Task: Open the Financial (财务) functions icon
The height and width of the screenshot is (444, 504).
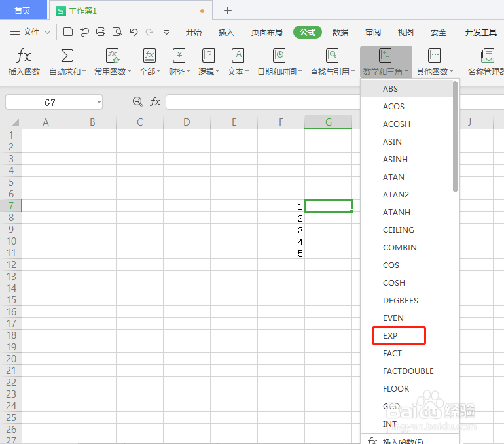Action: click(179, 56)
